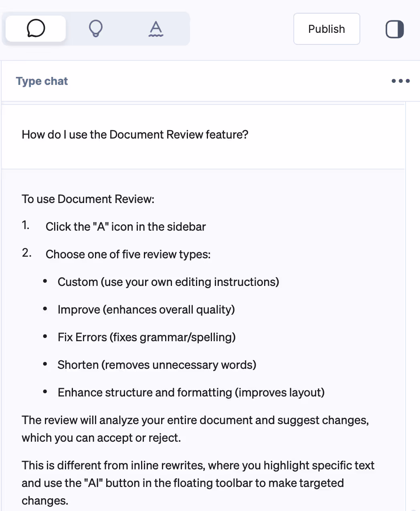
Task: Click the bullet "Custom (use your own editing instructions)"
Action: (168, 282)
